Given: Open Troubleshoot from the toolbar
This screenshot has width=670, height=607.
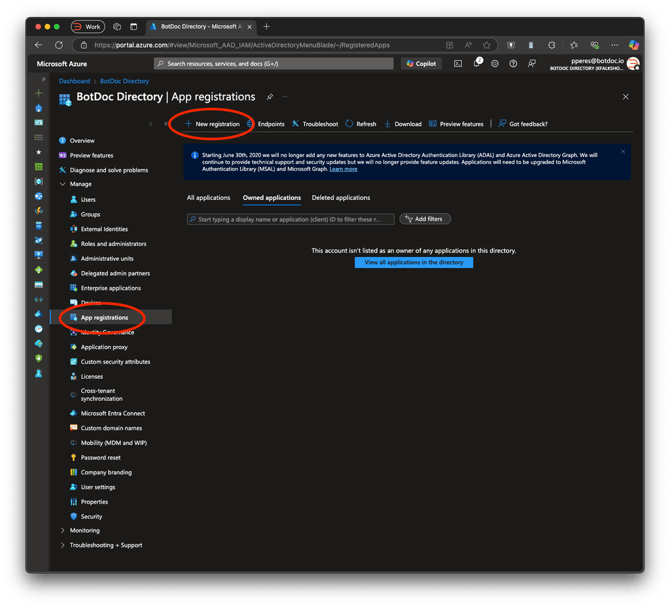Looking at the screenshot, I should [x=315, y=124].
